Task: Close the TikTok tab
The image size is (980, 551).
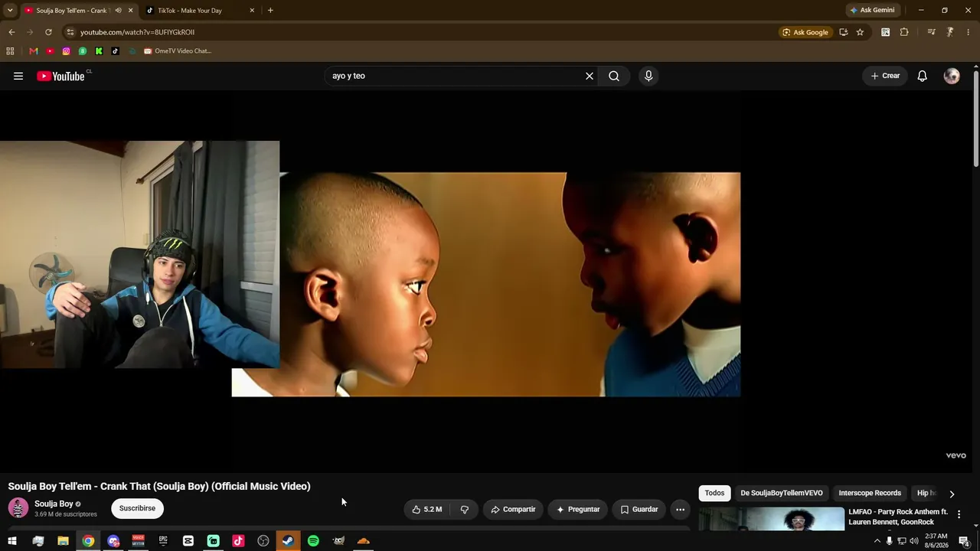Action: [252, 11]
